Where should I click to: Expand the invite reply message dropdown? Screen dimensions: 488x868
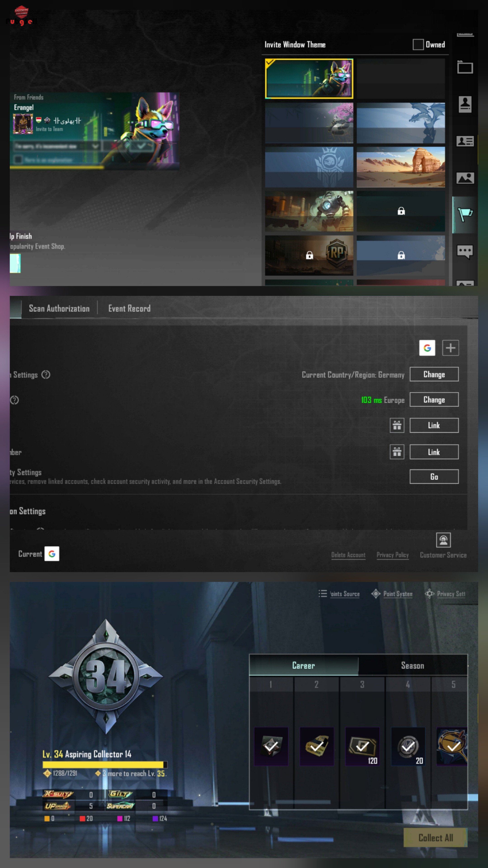[x=95, y=146]
